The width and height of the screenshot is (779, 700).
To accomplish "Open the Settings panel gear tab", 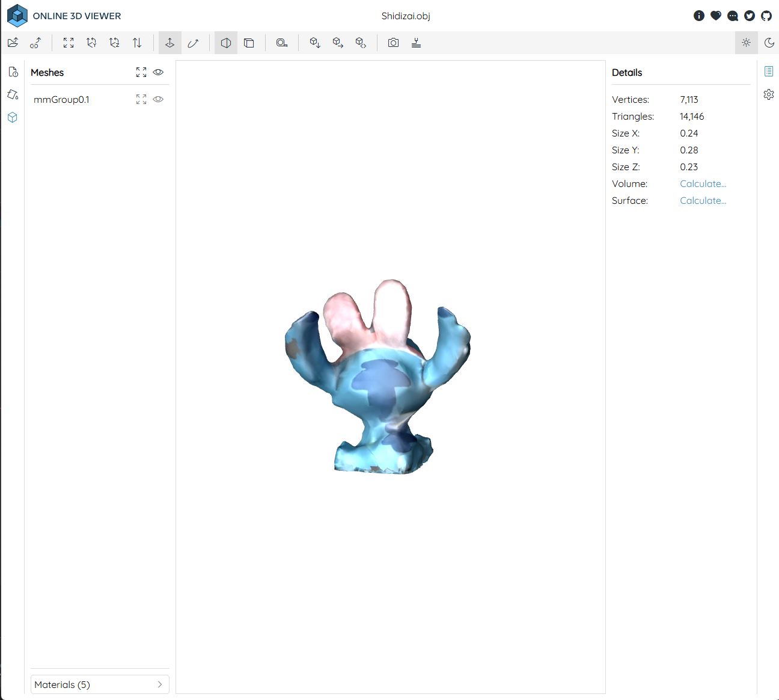I will coord(769,94).
